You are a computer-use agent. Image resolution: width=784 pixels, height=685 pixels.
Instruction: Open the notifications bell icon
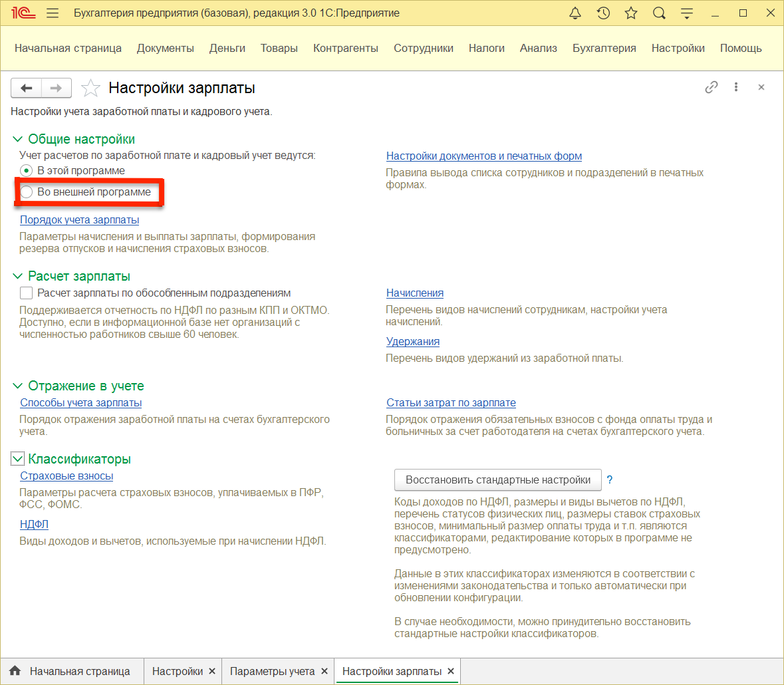coord(575,12)
